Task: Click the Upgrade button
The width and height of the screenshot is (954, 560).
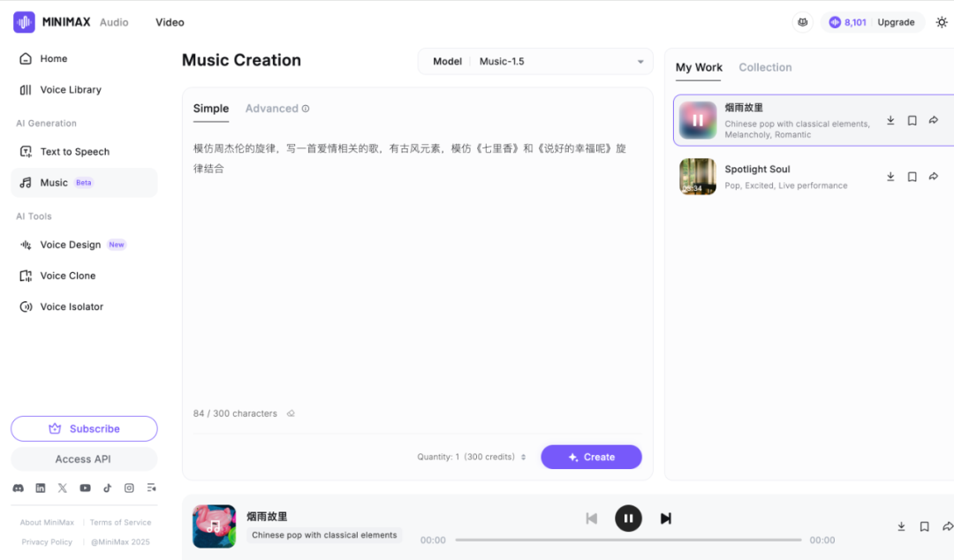Action: [896, 22]
